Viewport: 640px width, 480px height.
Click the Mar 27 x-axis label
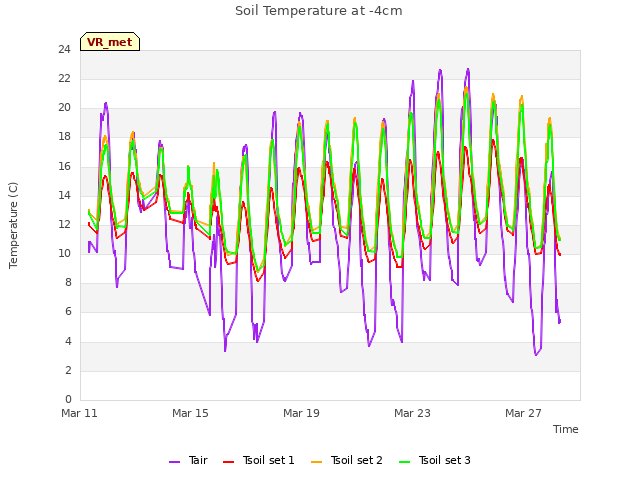click(x=523, y=413)
